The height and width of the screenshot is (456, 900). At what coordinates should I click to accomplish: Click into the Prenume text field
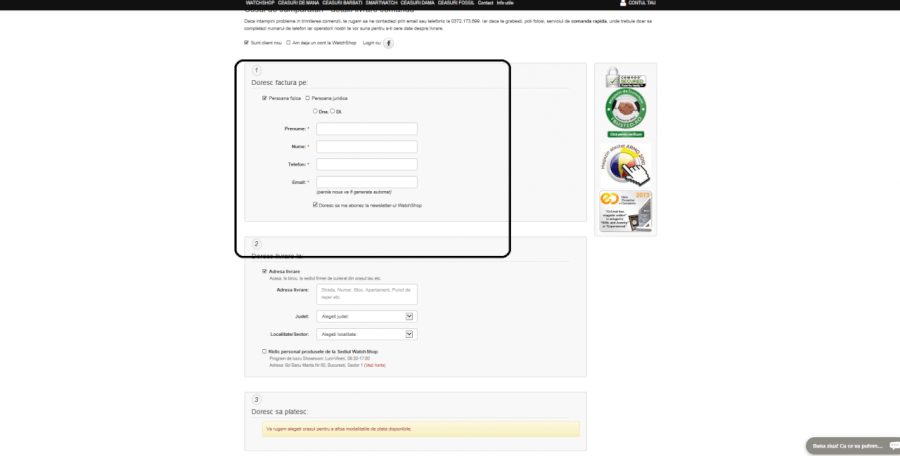click(x=366, y=129)
